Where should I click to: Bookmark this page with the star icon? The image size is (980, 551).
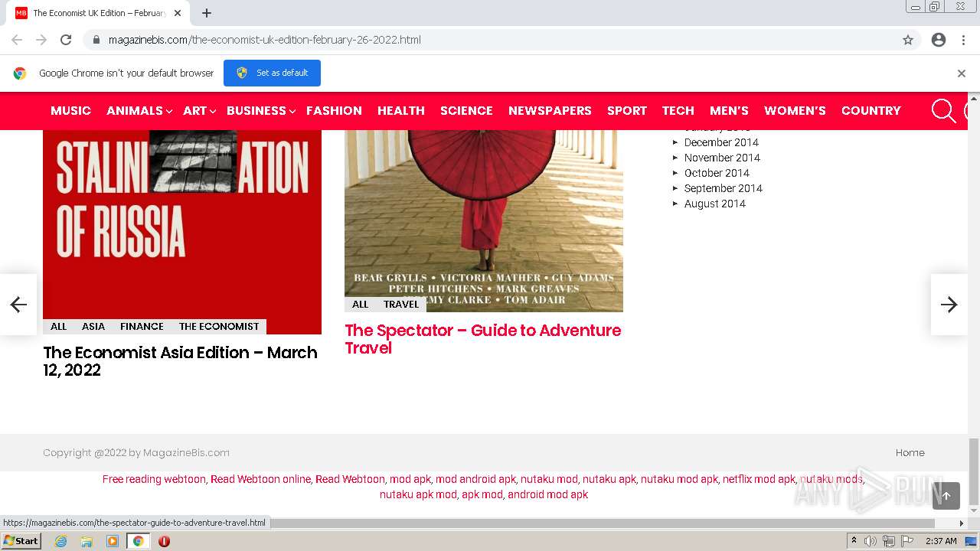click(x=908, y=40)
